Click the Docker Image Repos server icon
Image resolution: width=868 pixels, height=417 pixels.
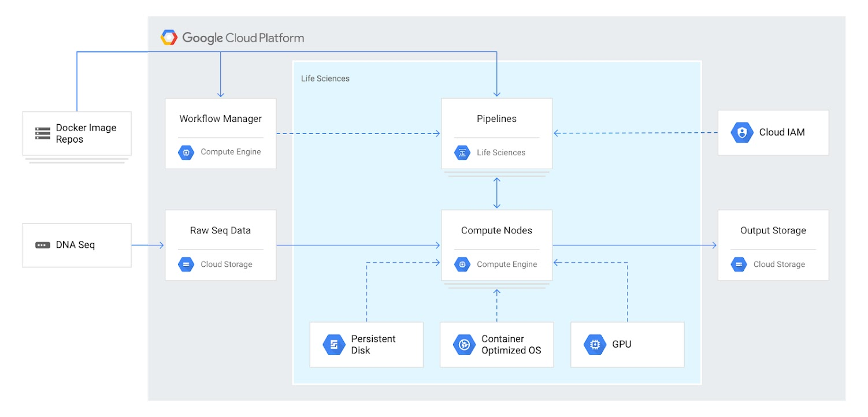tap(43, 133)
